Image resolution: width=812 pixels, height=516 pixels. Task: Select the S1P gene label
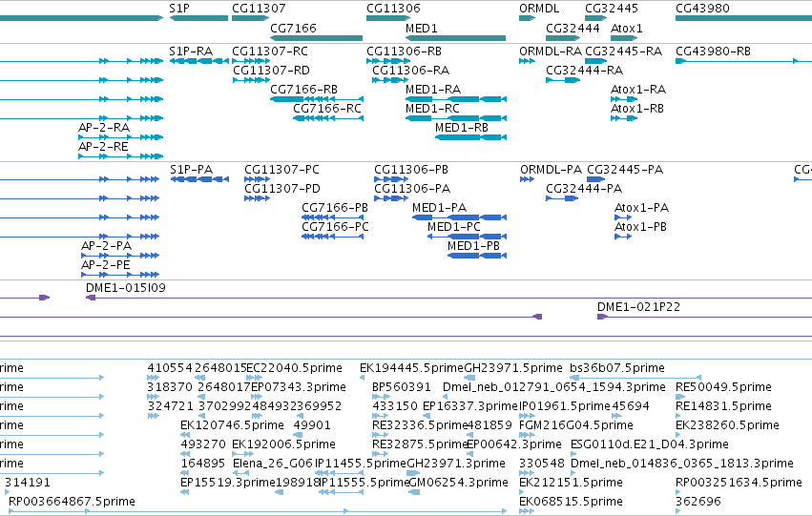coord(179,9)
